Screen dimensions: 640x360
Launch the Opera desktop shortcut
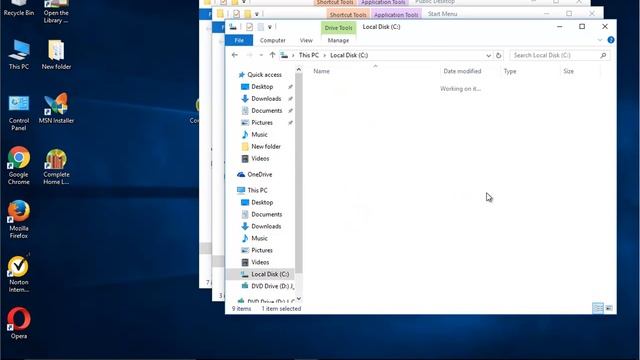(19, 323)
